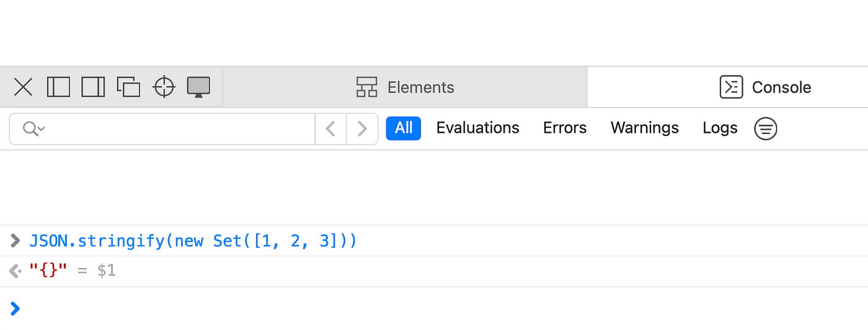Open the circular additional filters menu icon
The image size is (868, 330).
(x=766, y=128)
